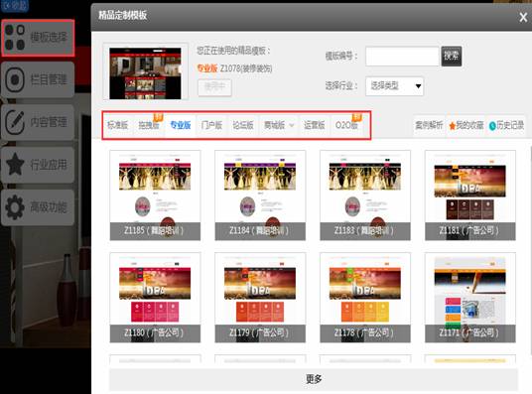Open 行业应用 star icon
This screenshot has height=394, width=532.
[x=15, y=165]
